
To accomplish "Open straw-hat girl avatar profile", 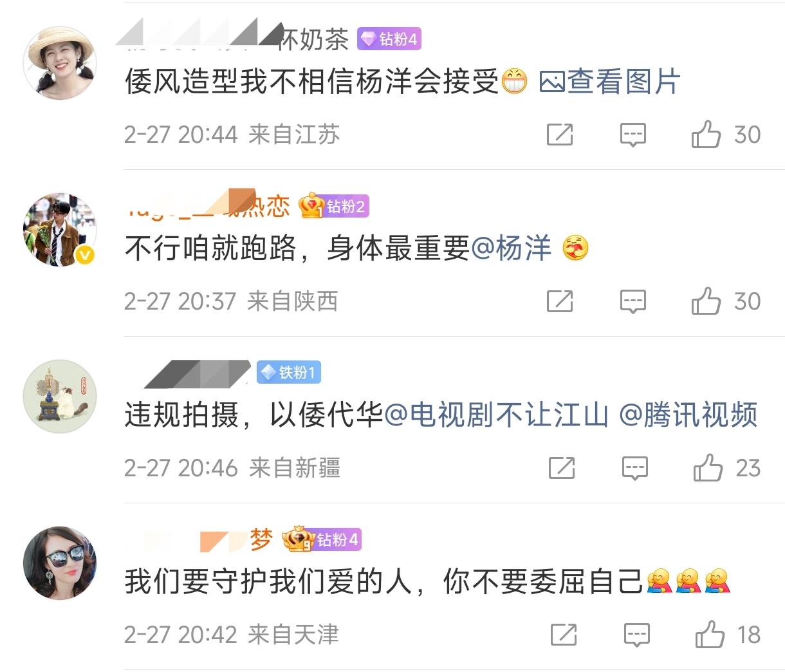I will click(60, 63).
